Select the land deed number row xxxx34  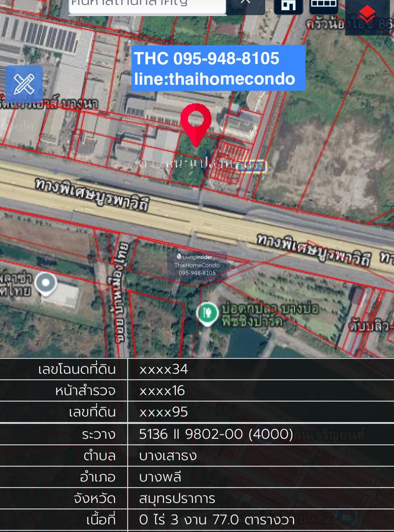[164, 369]
